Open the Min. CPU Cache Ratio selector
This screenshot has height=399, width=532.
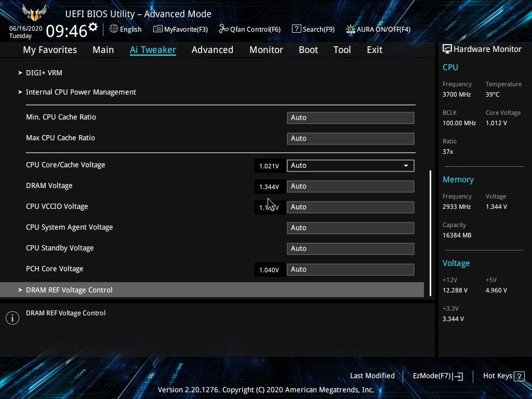[x=350, y=117]
